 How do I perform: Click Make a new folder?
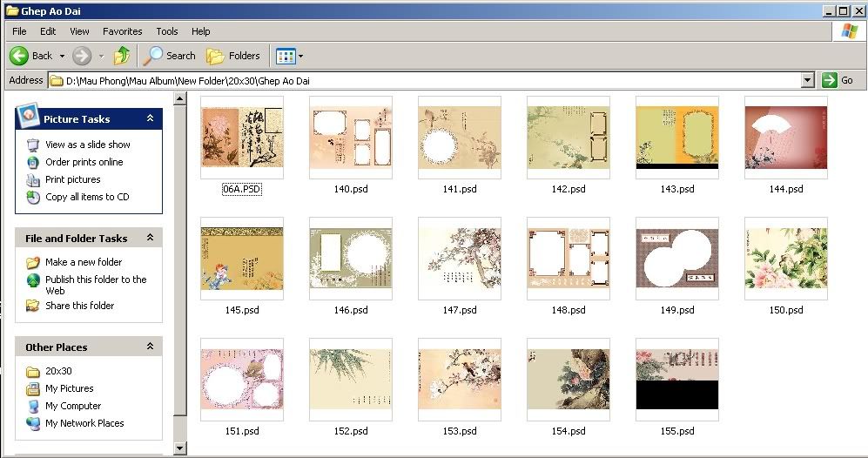(84, 262)
